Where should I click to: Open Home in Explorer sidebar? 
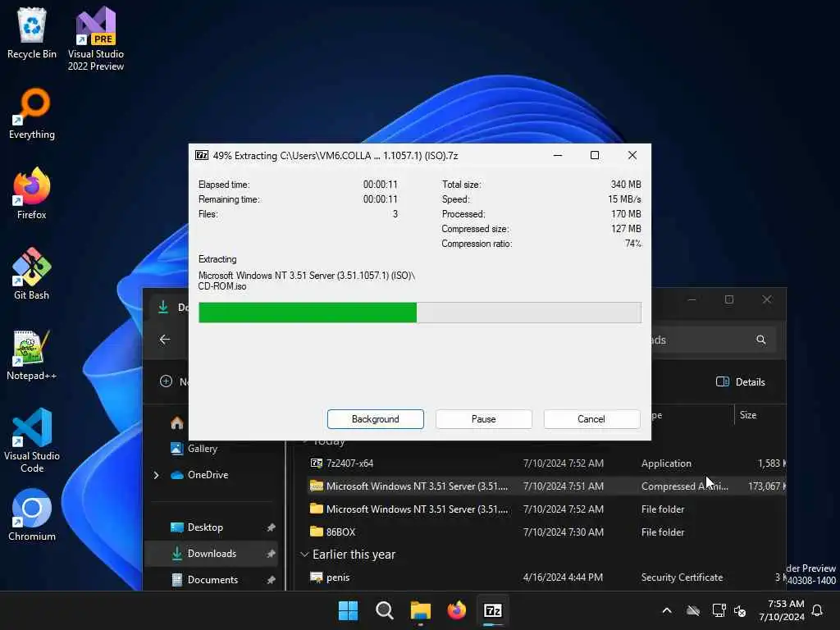pos(177,423)
